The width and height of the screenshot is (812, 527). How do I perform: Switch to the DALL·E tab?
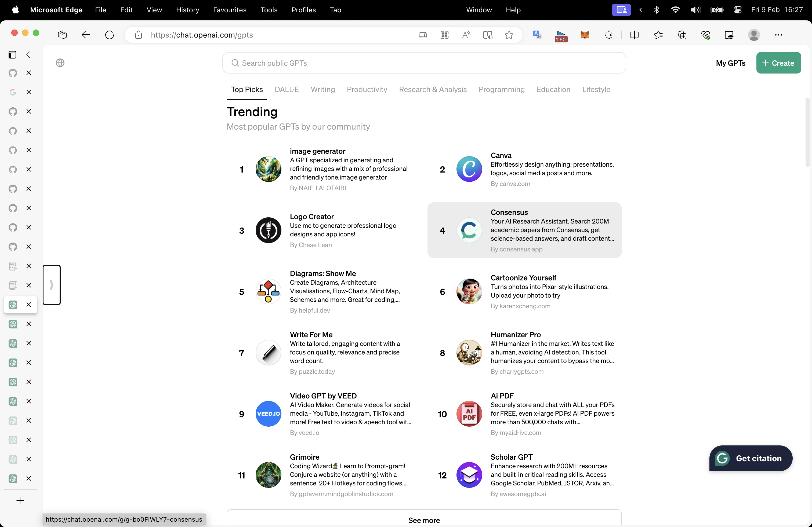pyautogui.click(x=287, y=89)
